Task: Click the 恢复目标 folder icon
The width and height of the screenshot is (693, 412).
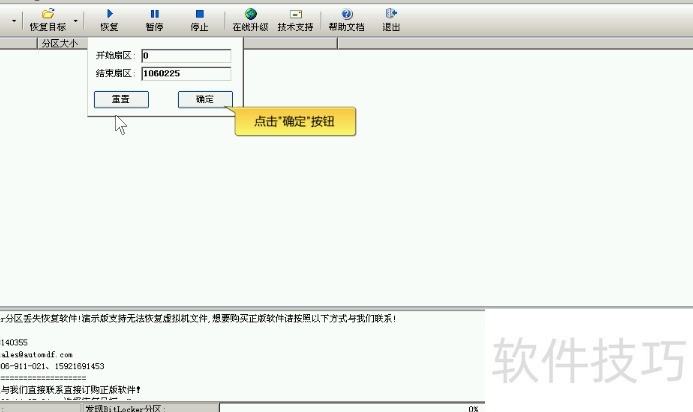Action: pos(47,14)
